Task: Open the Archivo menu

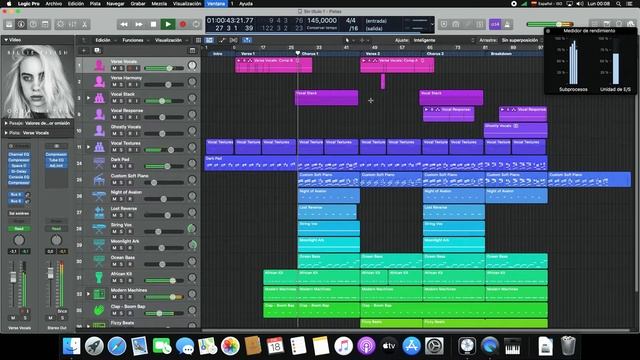Action: pos(53,4)
